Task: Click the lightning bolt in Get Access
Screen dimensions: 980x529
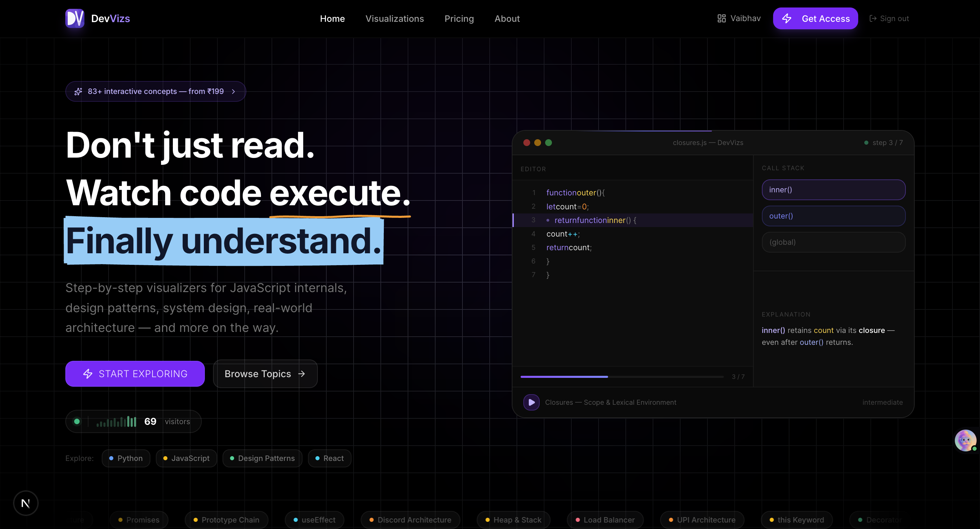Action: pos(787,18)
